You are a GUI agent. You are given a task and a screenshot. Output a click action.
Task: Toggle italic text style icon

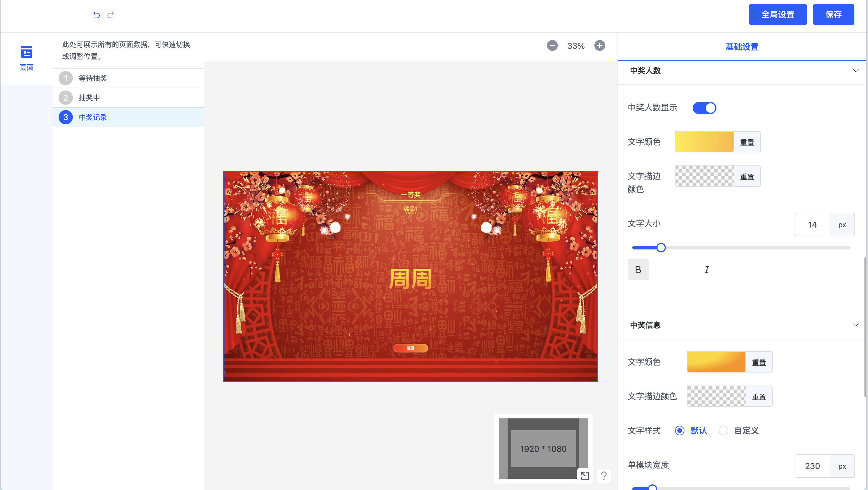tap(707, 270)
